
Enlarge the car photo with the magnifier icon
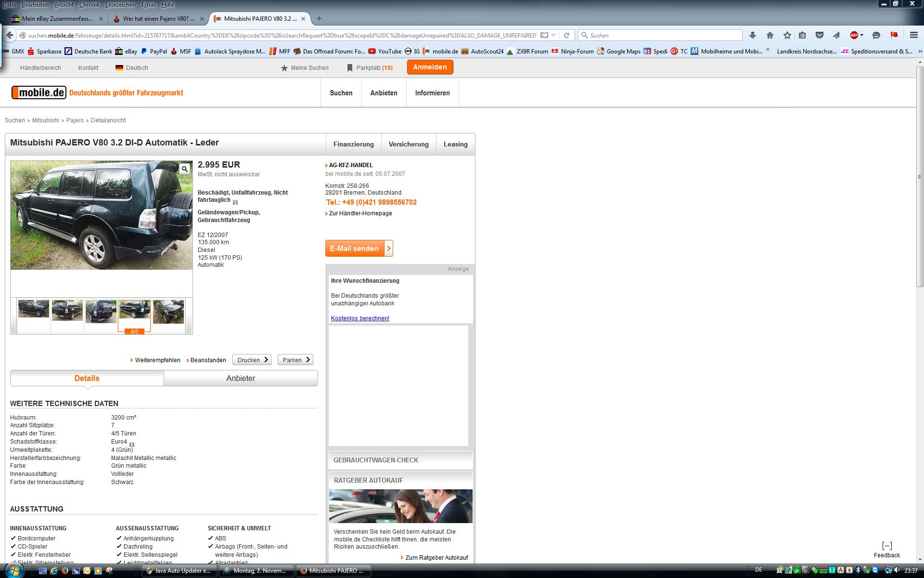(184, 169)
